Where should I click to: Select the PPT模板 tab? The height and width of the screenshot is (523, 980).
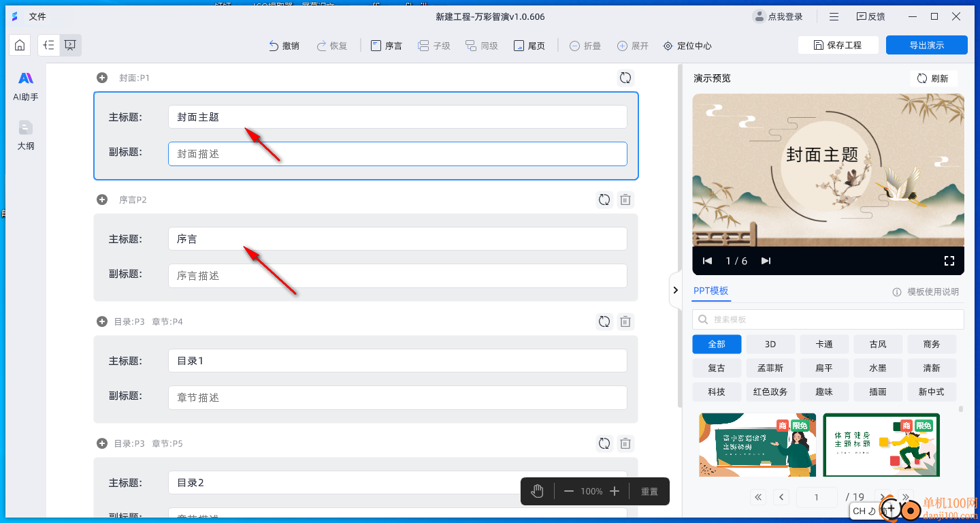click(711, 291)
